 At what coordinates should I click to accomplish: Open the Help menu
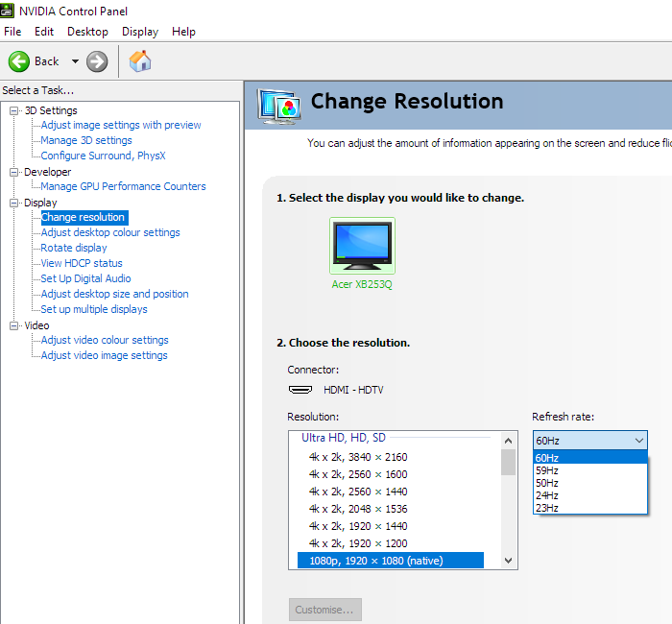coord(183,32)
